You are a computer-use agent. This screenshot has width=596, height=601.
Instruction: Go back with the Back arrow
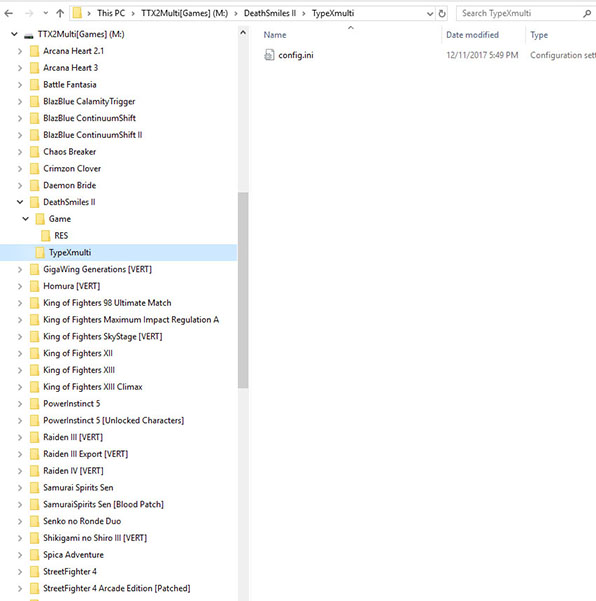pos(8,13)
